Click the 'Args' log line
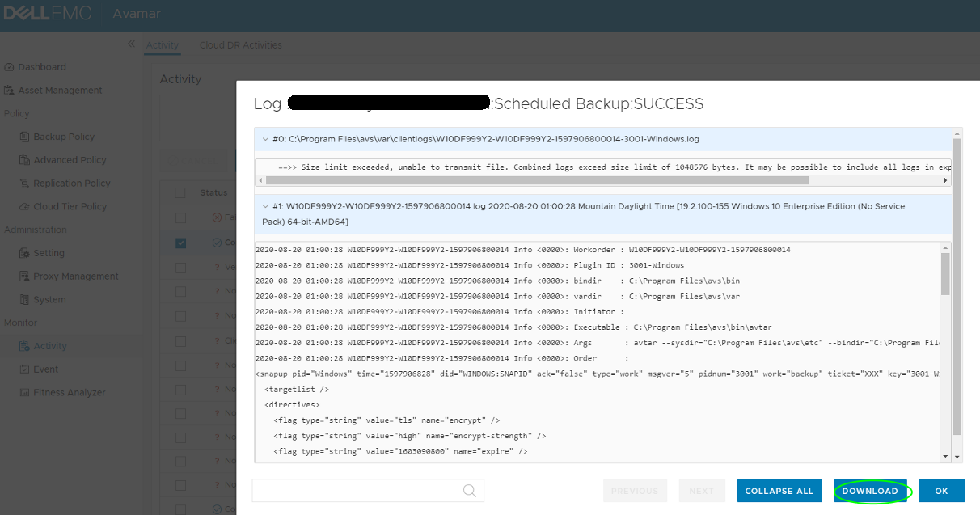Screen dimensions: 980x515 coord(598,343)
